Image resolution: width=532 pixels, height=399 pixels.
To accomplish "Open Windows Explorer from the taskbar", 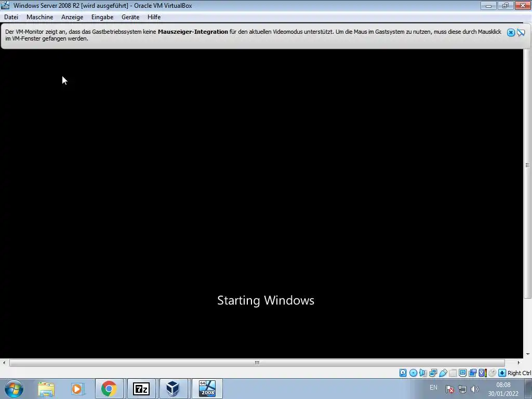I will [46, 389].
